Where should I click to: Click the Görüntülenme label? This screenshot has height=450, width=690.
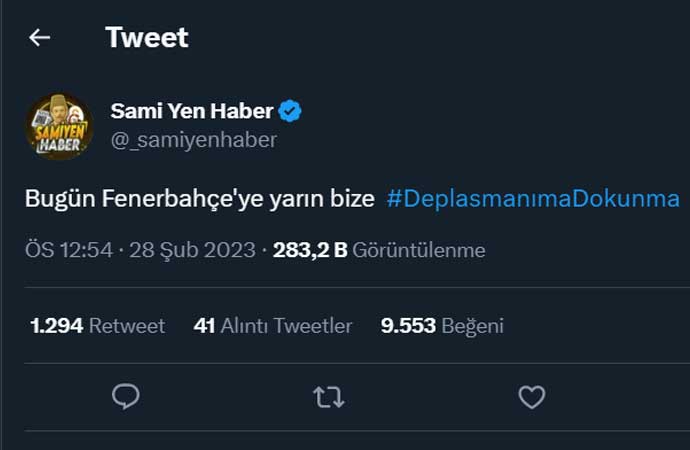[x=419, y=250]
